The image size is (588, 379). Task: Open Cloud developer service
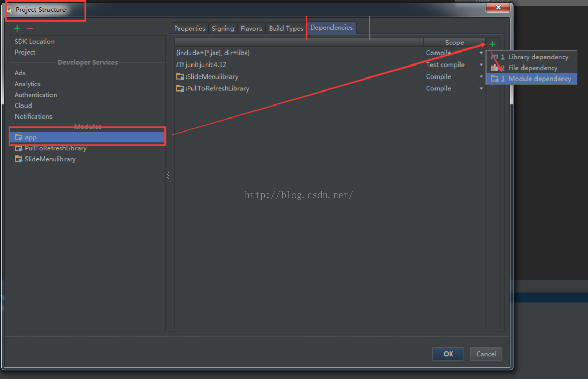pyautogui.click(x=23, y=106)
